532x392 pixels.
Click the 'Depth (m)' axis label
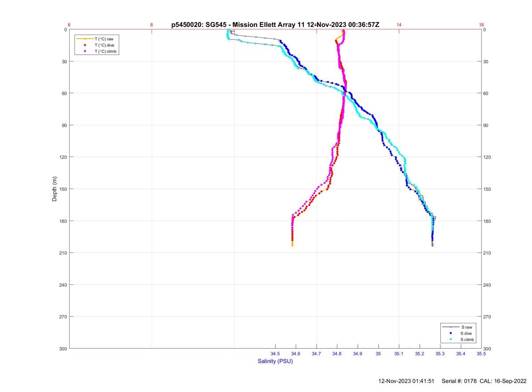pyautogui.click(x=55, y=189)
